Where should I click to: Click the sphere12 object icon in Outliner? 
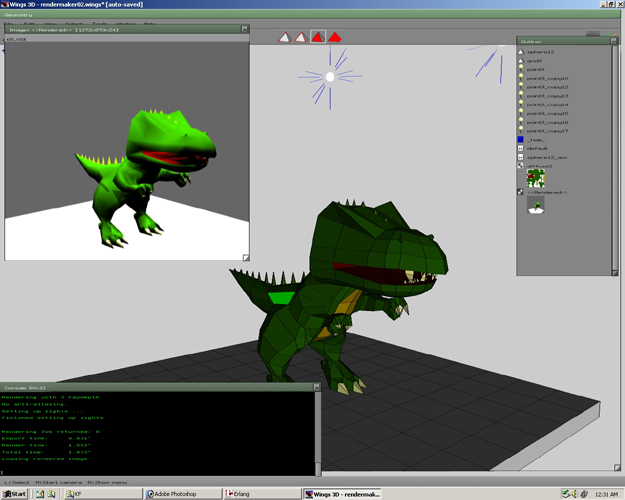(521, 52)
